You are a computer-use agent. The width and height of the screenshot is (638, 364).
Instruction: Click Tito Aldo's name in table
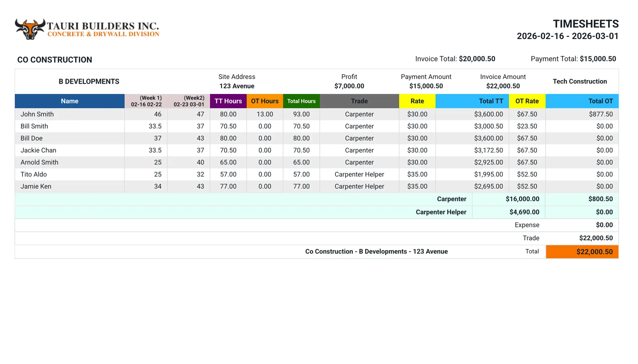pos(33,174)
